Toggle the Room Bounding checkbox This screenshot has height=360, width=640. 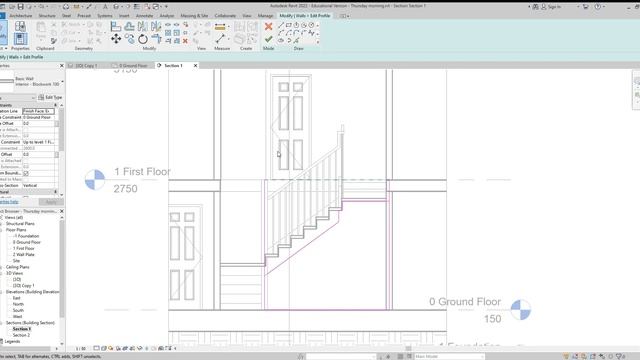pyautogui.click(x=26, y=173)
